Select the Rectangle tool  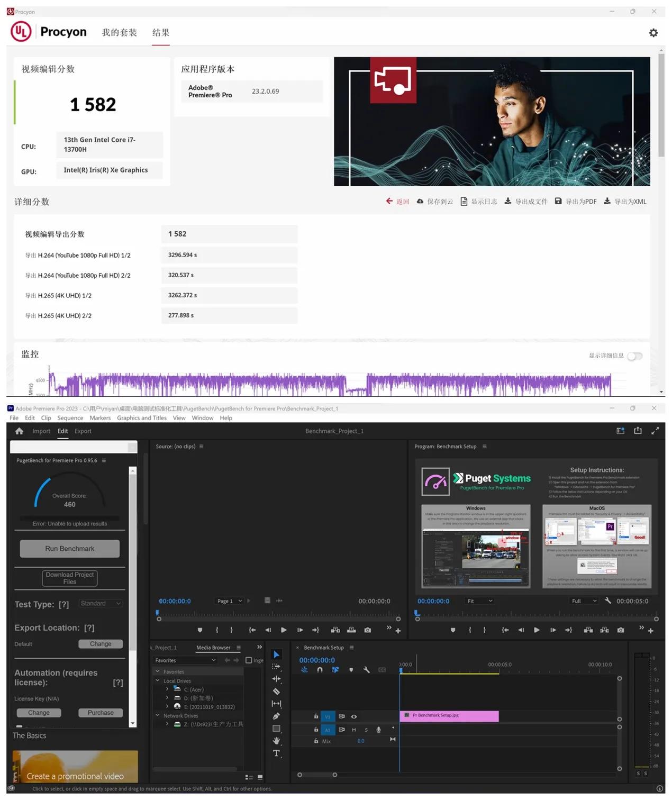[276, 729]
